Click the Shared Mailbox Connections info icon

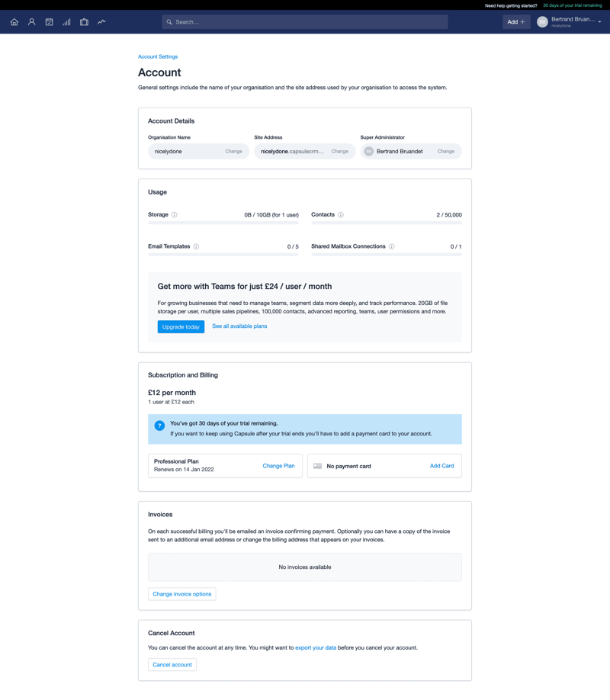[x=391, y=246]
